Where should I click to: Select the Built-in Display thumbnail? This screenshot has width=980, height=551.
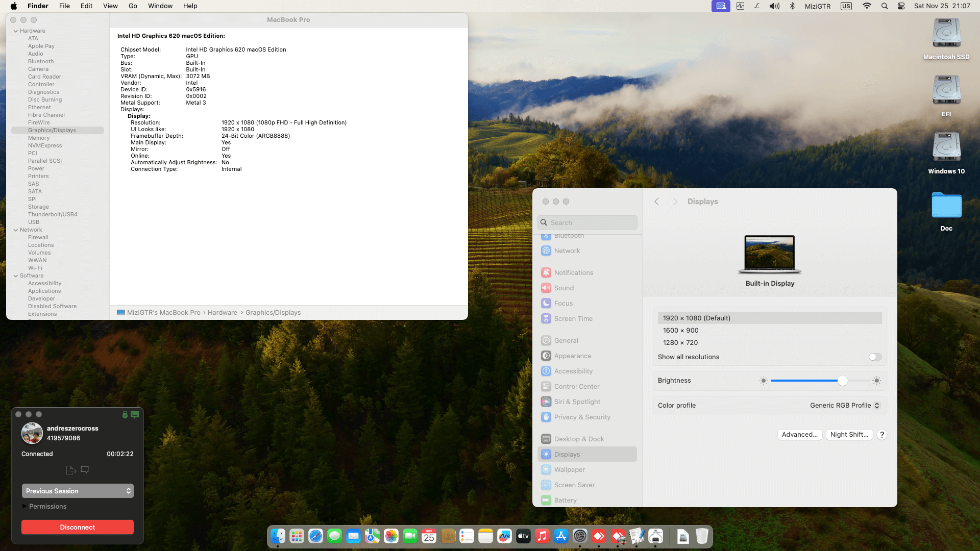coord(770,254)
